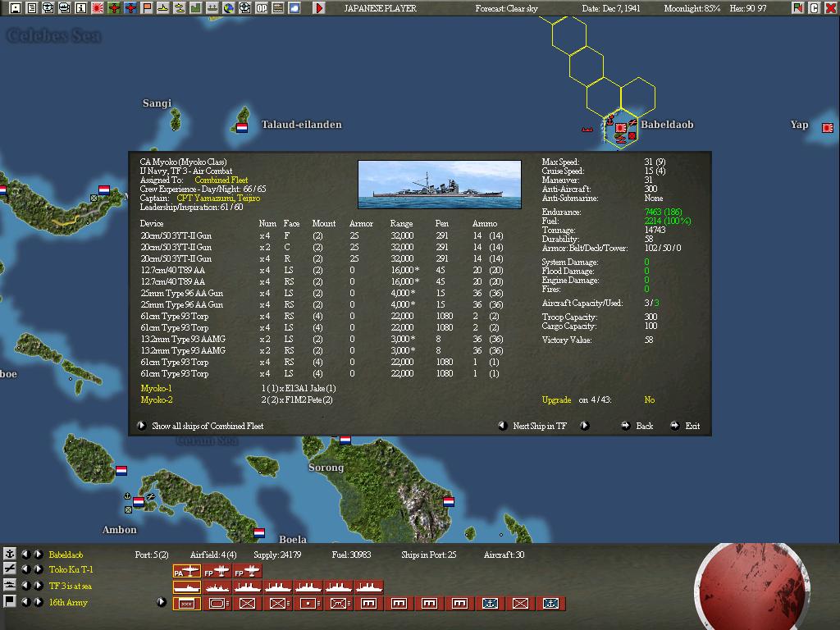Click the green-red flag icon at top right

click(797, 8)
